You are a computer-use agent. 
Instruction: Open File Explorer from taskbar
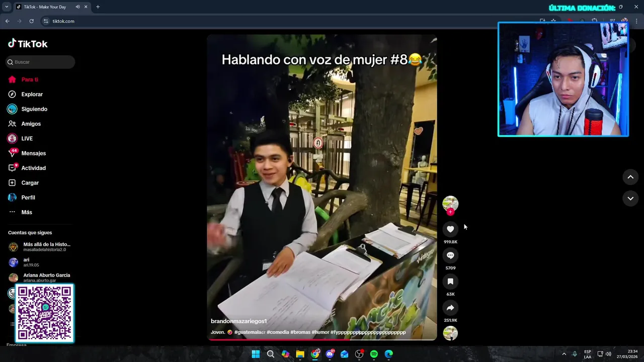[300, 354]
